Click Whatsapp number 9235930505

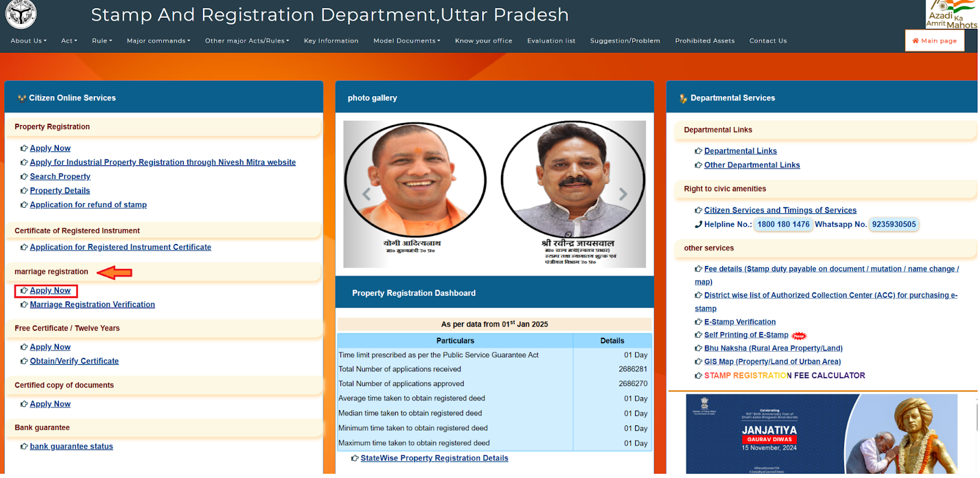point(894,224)
